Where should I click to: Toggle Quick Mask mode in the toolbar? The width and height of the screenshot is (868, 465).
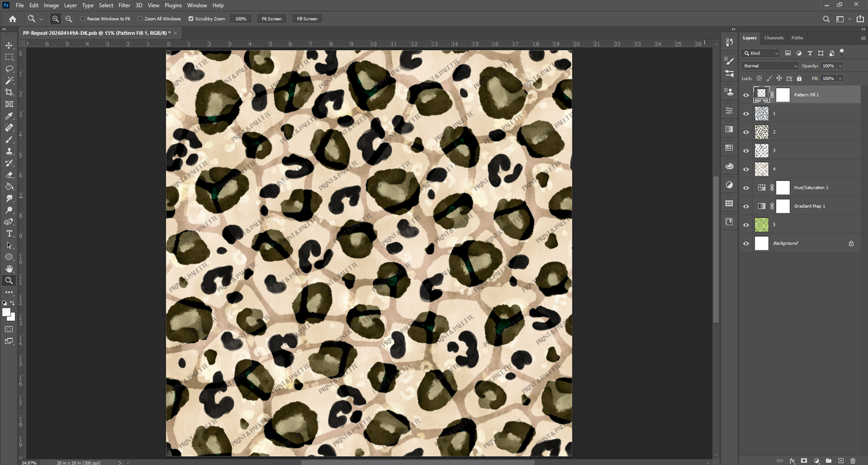pos(9,329)
